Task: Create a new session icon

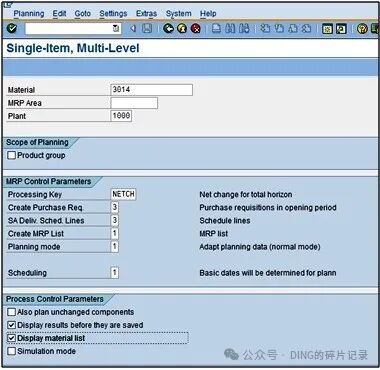Action: pos(327,29)
